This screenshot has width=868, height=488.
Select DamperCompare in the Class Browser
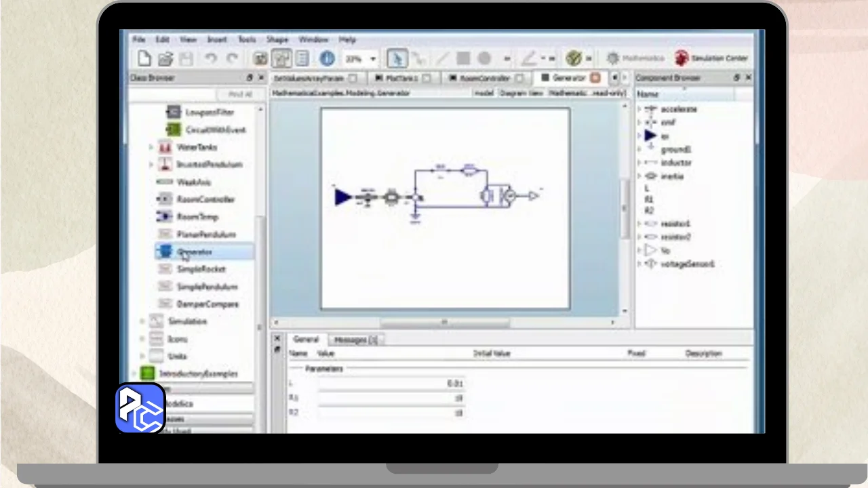click(208, 304)
